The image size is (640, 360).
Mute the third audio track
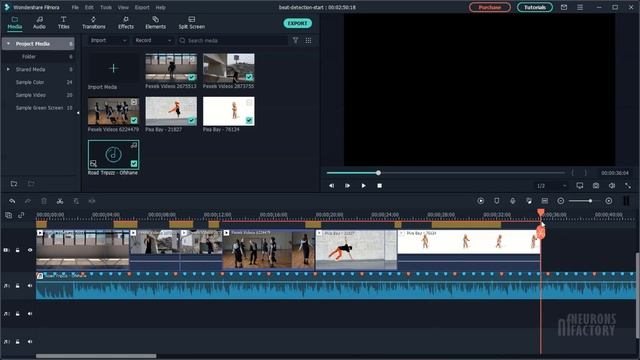(30, 342)
